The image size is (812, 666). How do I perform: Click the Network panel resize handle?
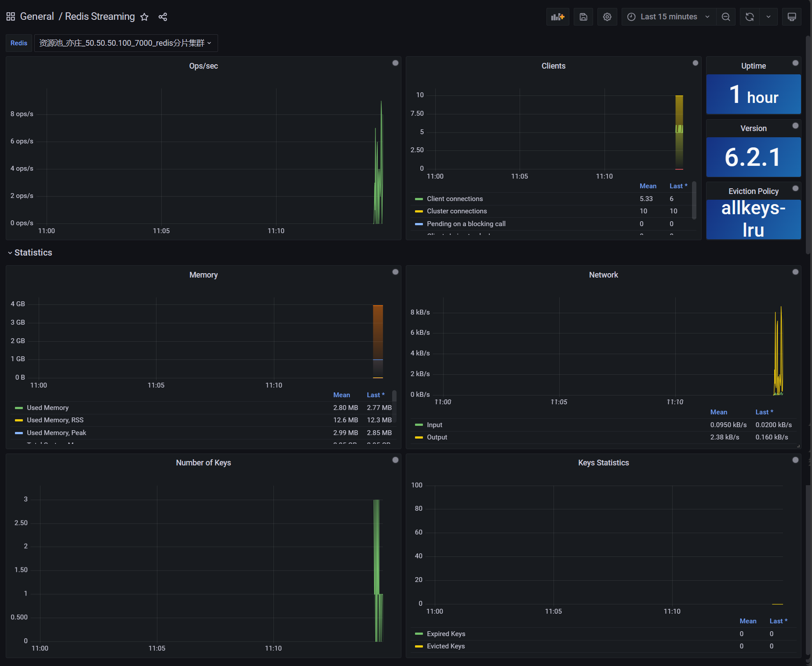tap(798, 446)
